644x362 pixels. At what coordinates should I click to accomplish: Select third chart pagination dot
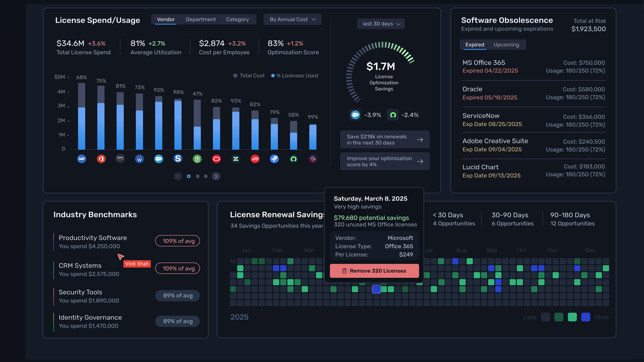pyautogui.click(x=206, y=176)
